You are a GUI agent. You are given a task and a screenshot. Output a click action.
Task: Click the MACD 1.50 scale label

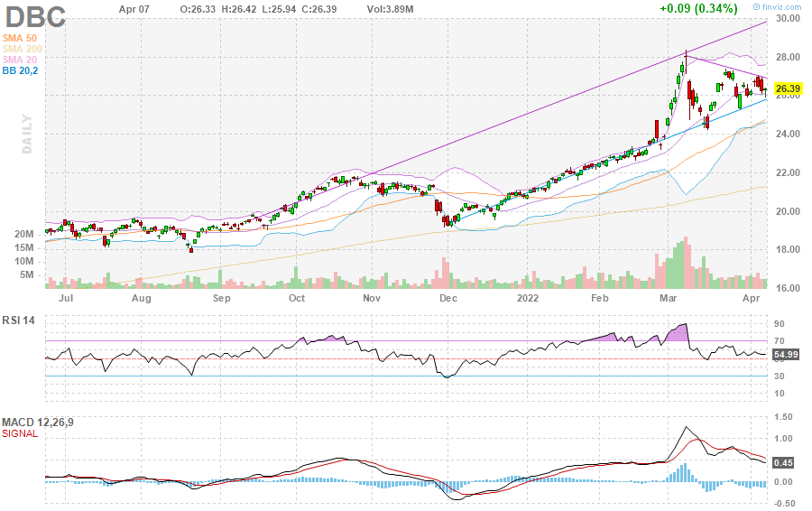click(x=783, y=417)
